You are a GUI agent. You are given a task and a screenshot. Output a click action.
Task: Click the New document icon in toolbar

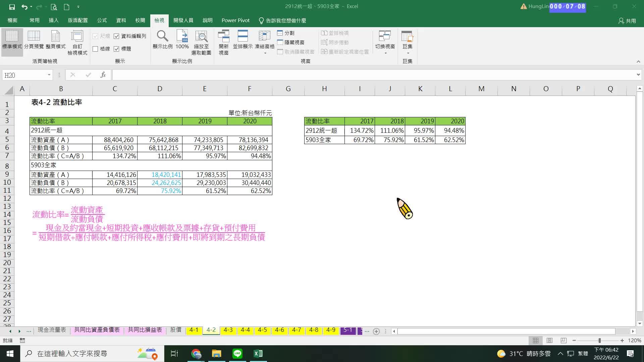[66, 7]
